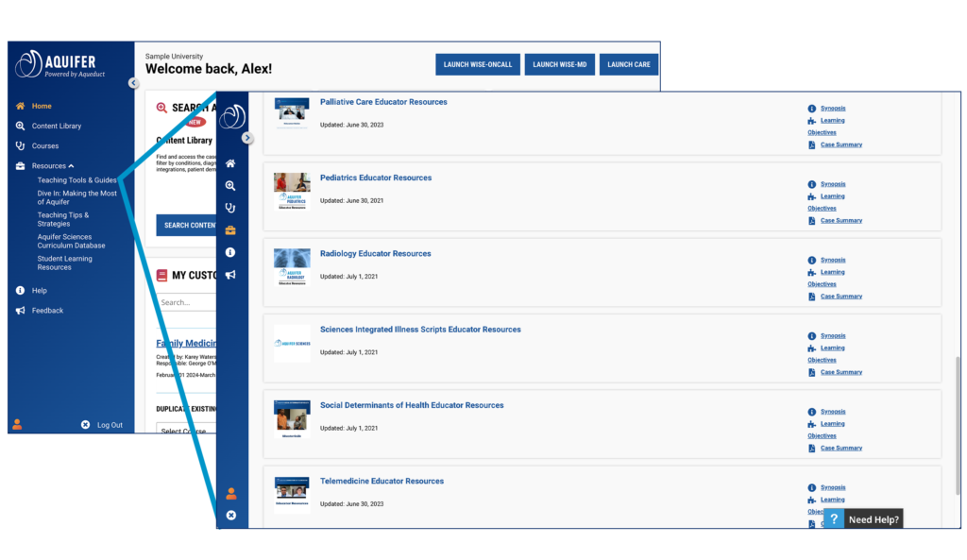This screenshot has height=560, width=967.
Task: Click the Social Determinants of Health thumbnail
Action: pyautogui.click(x=292, y=418)
